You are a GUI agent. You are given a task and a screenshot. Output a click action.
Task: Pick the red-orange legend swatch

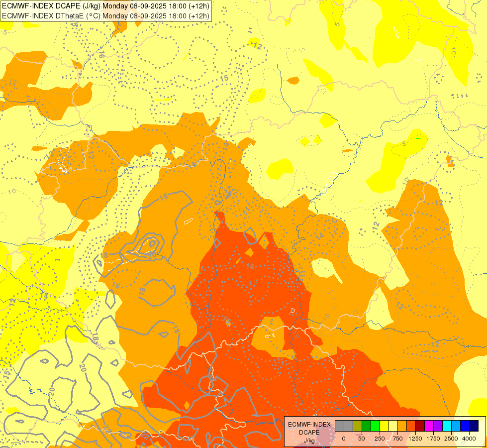pos(411,426)
